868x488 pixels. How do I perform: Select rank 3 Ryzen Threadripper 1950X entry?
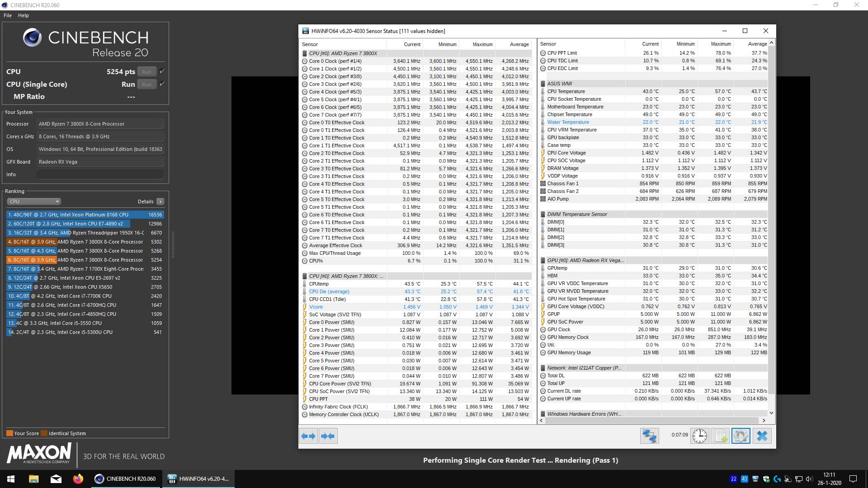coord(85,233)
